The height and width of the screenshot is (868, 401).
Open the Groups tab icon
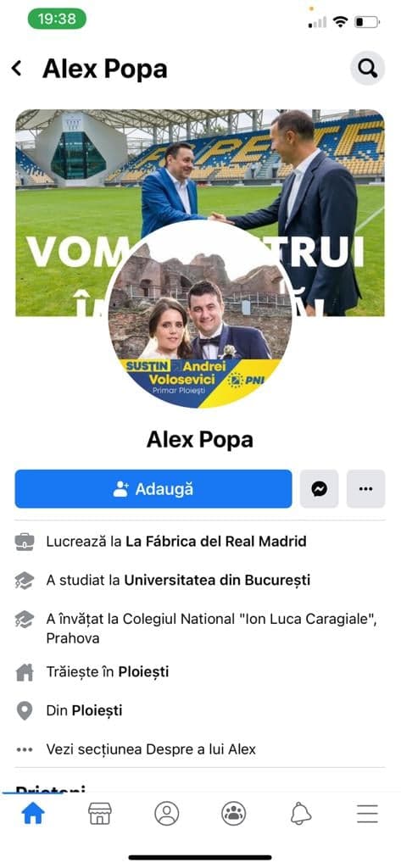234,814
